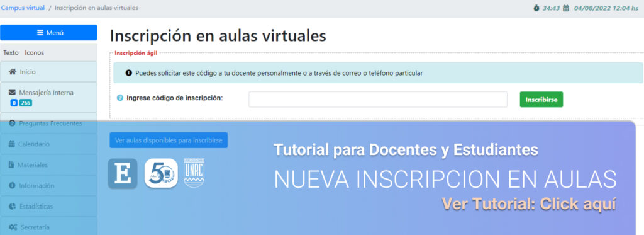Image resolution: width=644 pixels, height=235 pixels.
Task: Go to Campus virtual breadcrumb link
Action: tap(23, 8)
